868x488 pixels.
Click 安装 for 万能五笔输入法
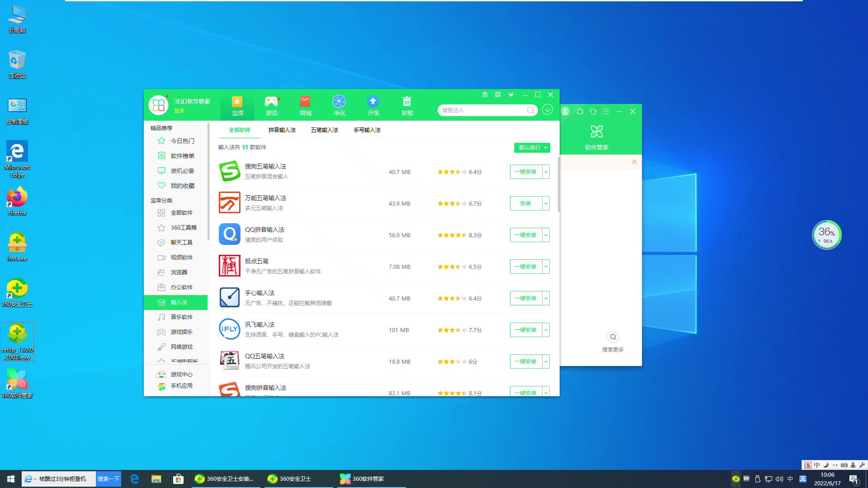tap(526, 203)
